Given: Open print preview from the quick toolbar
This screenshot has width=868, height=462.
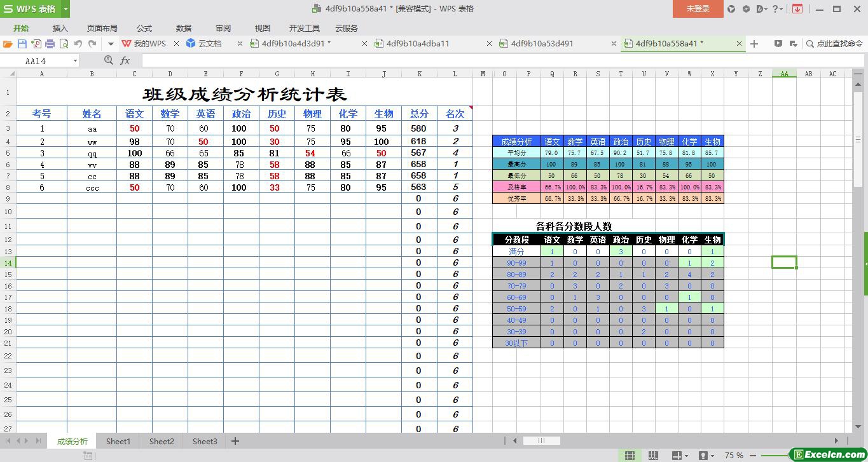Looking at the screenshot, I should [64, 44].
